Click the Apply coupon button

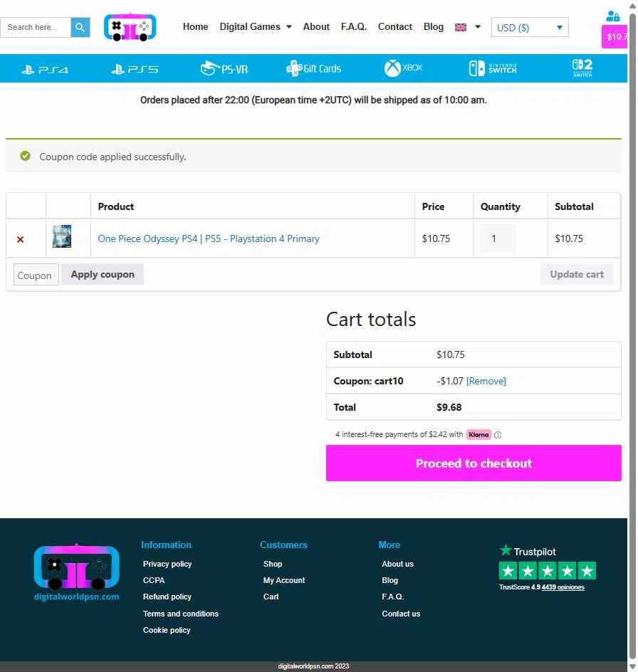pyautogui.click(x=103, y=274)
